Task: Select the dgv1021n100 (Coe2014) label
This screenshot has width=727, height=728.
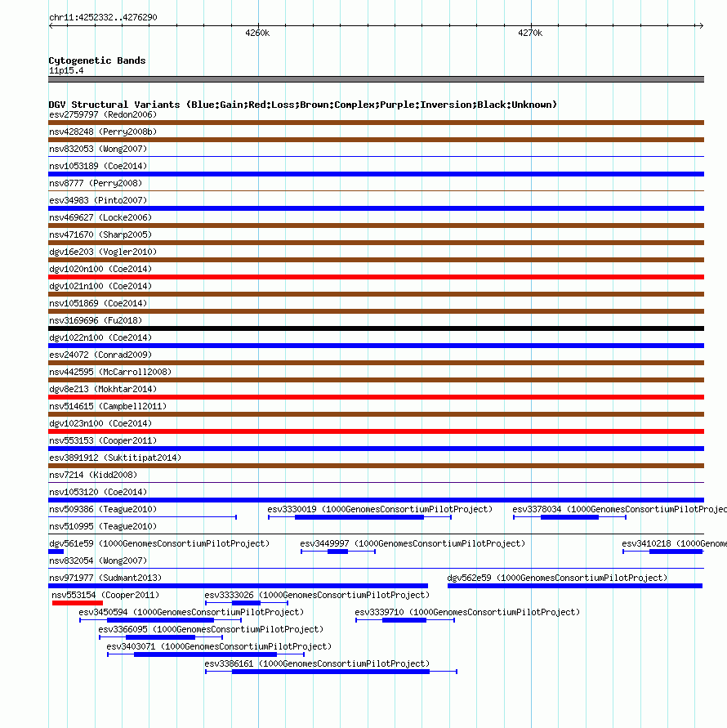Action: 100,287
